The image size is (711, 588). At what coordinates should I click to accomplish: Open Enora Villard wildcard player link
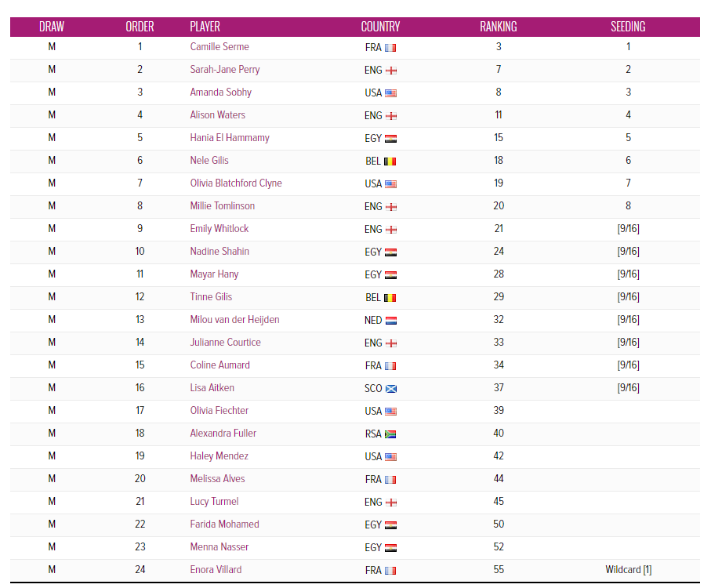(x=216, y=569)
